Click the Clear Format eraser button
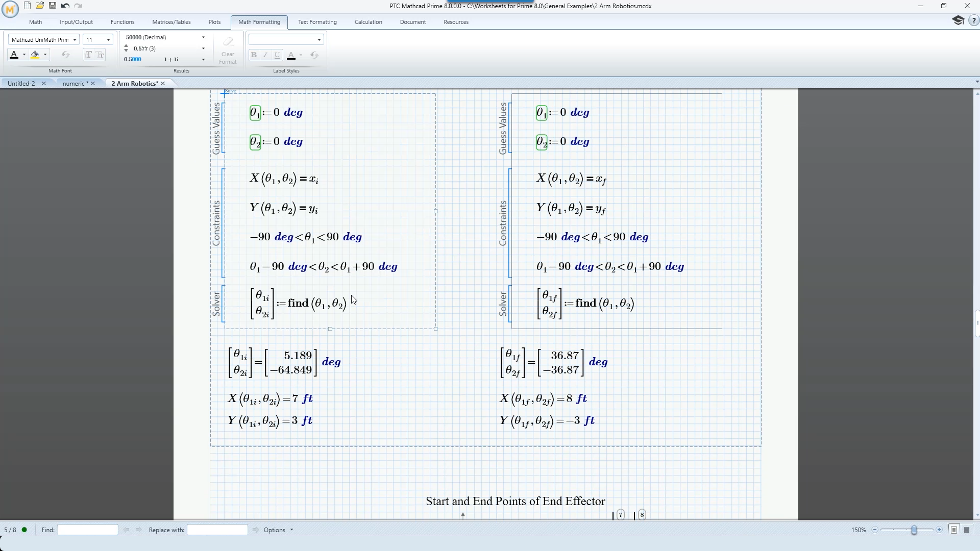Viewport: 980px width, 551px height. pos(228,51)
